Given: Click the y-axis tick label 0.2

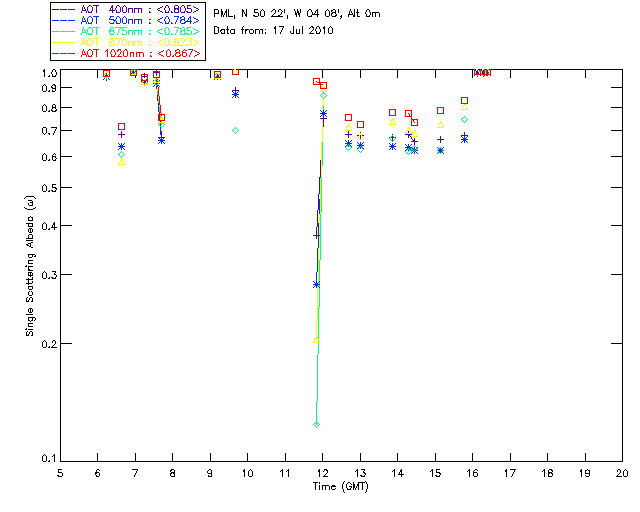Looking at the screenshot, I should tap(49, 344).
